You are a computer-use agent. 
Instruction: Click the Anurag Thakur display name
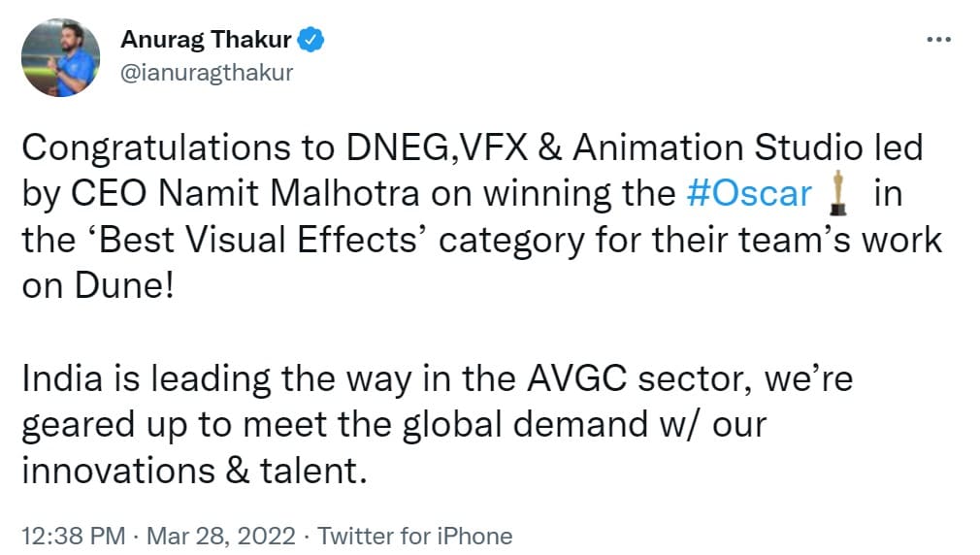pyautogui.click(x=207, y=40)
